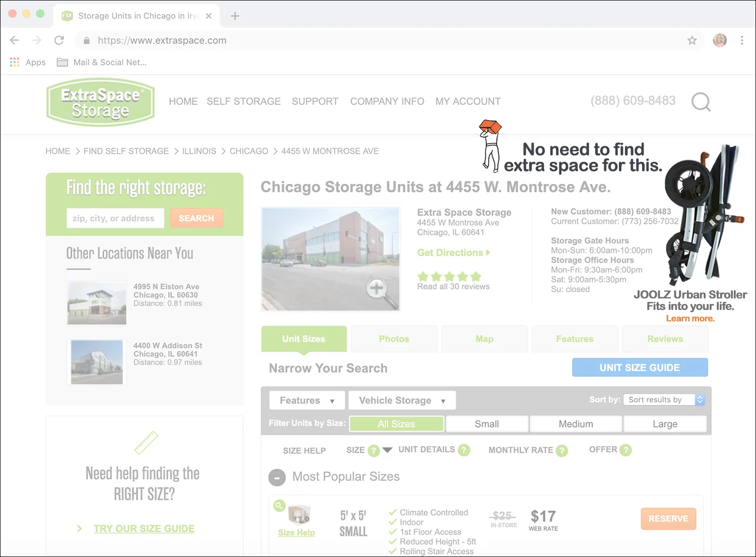Viewport: 756px width, 557px height.
Task: Click the Size Help link
Action: click(x=296, y=532)
